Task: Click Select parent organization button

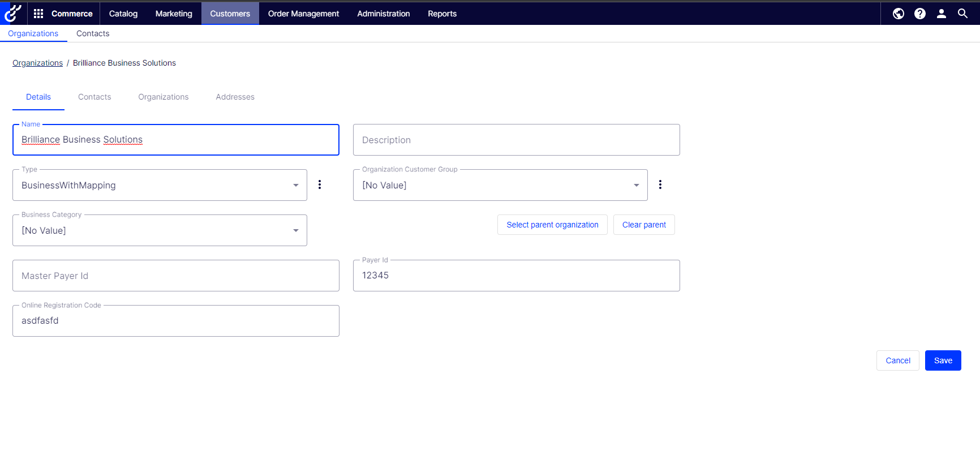Action: [x=552, y=225]
